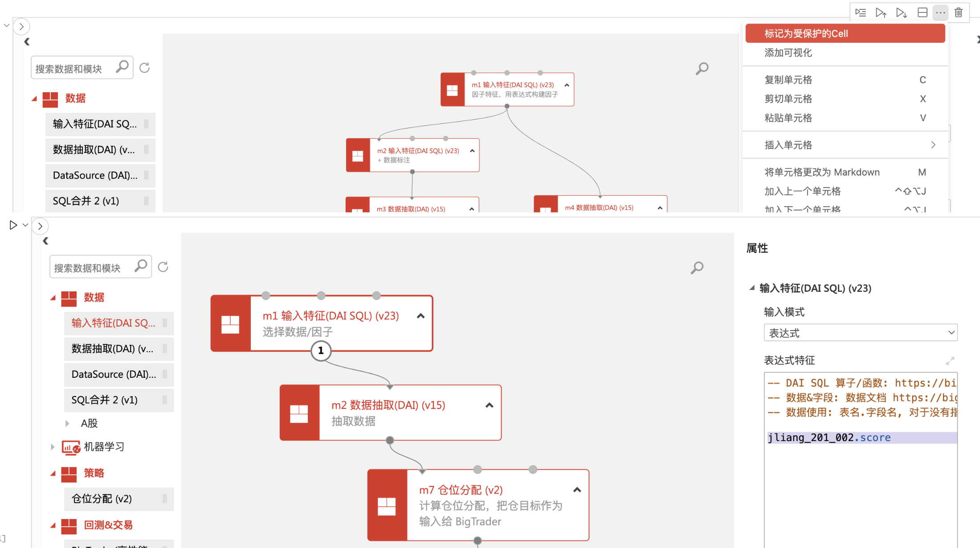The height and width of the screenshot is (548, 980).
Task: Click the run by line icon
Action: pos(861,12)
